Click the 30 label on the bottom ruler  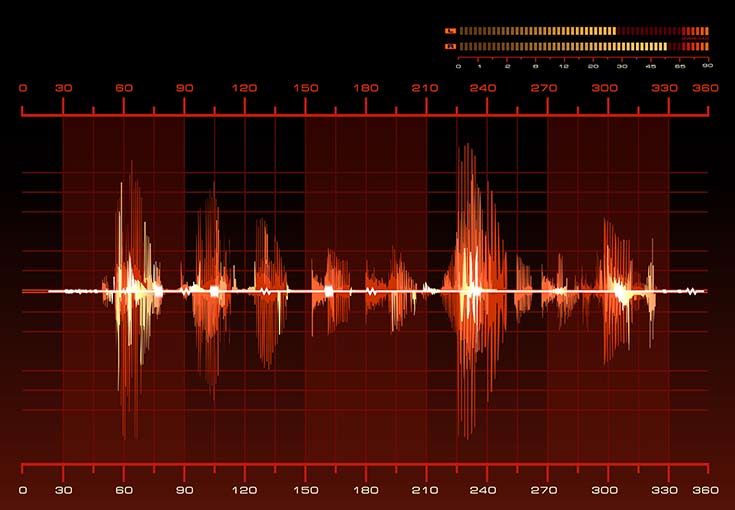point(64,490)
